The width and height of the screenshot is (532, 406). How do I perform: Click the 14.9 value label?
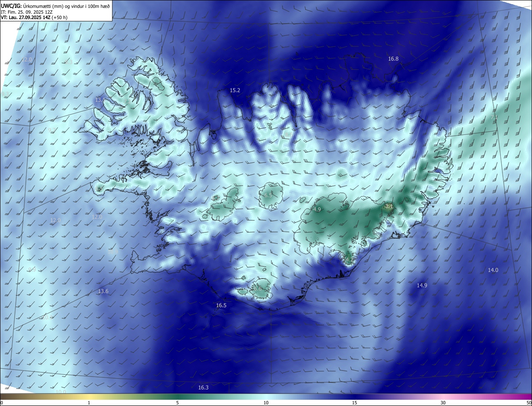coord(422,285)
